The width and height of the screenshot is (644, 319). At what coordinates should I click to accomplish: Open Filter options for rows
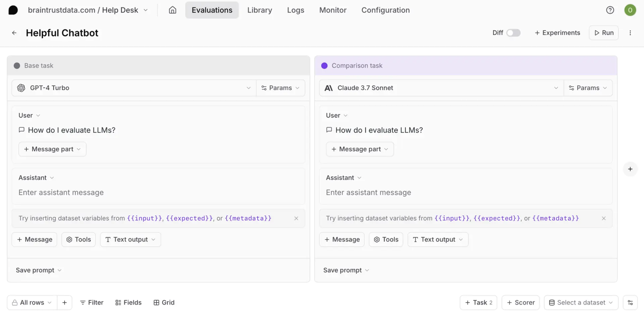click(x=91, y=303)
